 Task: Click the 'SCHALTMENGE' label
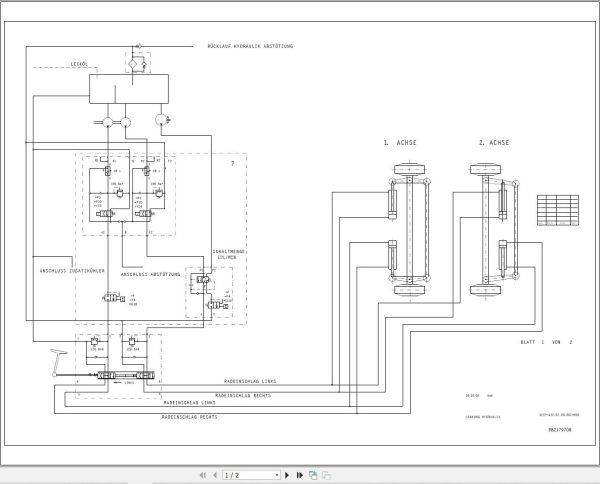[228, 252]
